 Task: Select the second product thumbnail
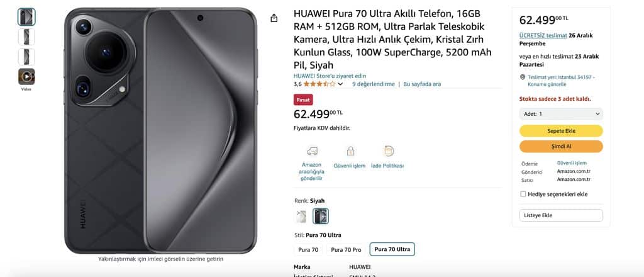tap(26, 37)
